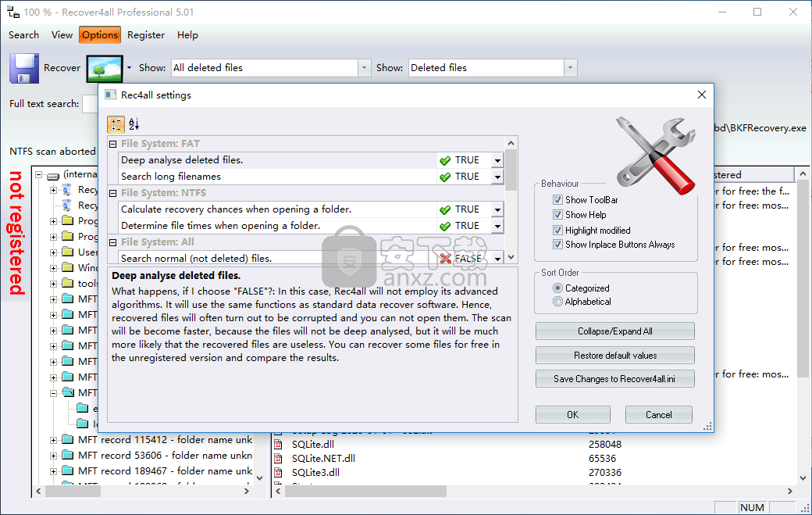Toggle Show Help checkbox
The height and width of the screenshot is (515, 812).
point(557,214)
